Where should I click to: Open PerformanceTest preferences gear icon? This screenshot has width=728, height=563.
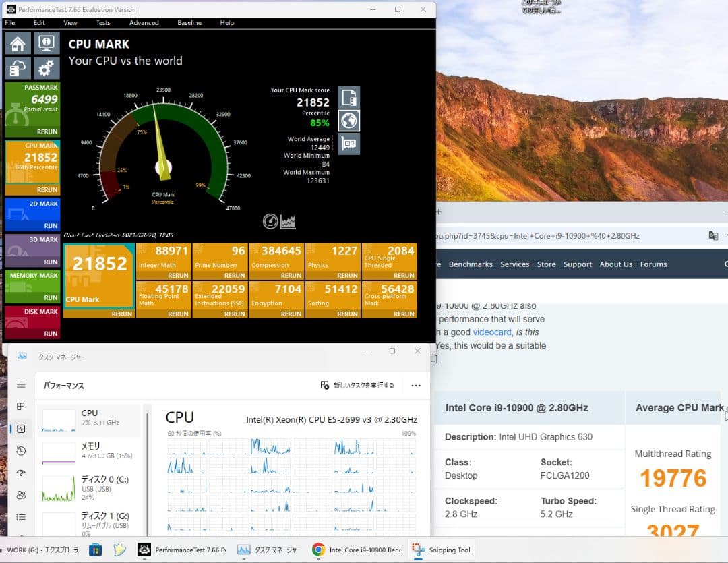coord(46,67)
